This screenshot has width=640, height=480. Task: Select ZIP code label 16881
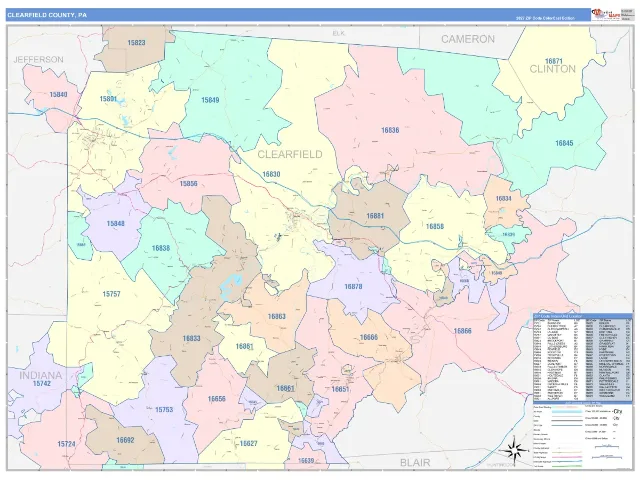pyautogui.click(x=375, y=216)
